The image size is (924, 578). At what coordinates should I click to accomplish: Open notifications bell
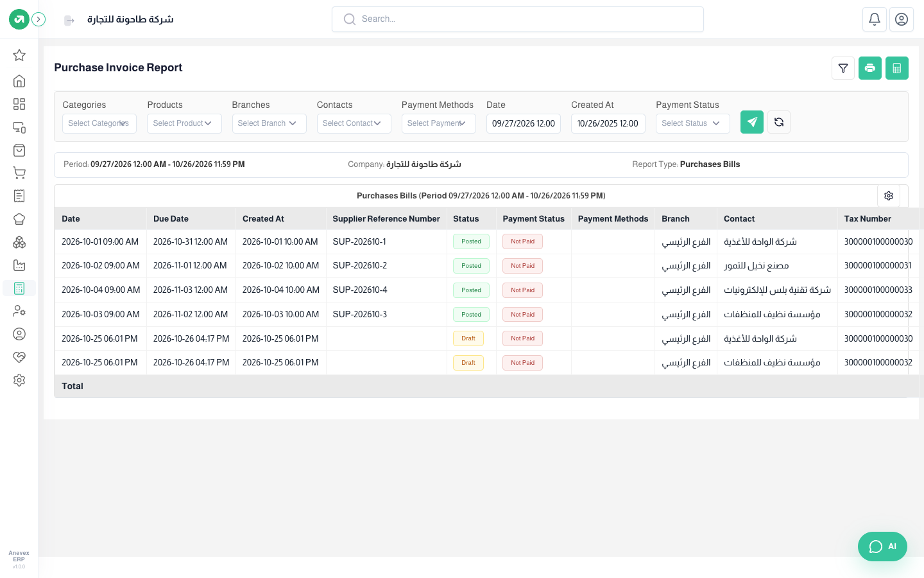(x=875, y=19)
